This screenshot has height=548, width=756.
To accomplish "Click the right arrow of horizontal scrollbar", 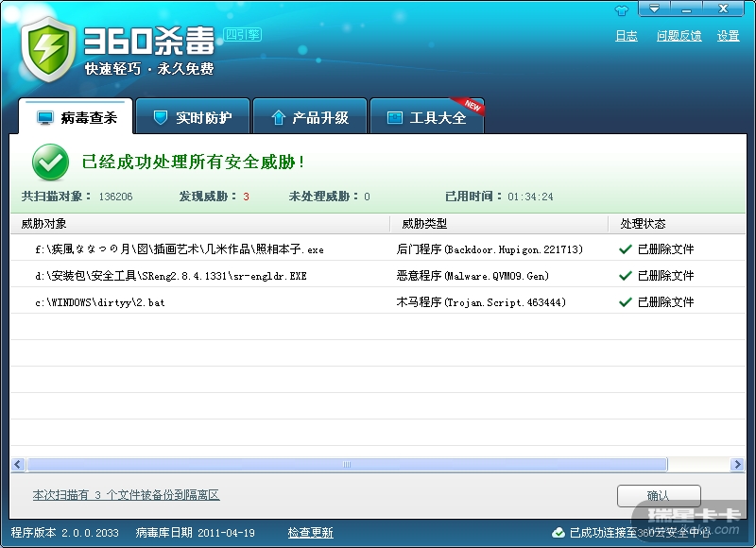I will pyautogui.click(x=737, y=465).
